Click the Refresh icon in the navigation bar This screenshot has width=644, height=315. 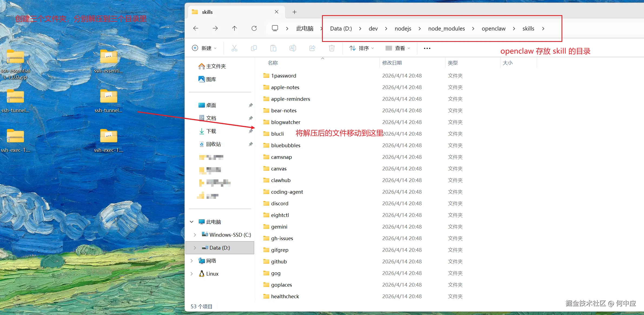(x=254, y=28)
